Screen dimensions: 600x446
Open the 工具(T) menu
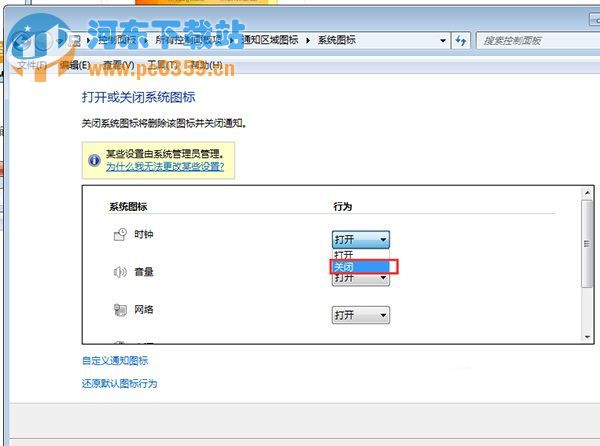click(163, 65)
